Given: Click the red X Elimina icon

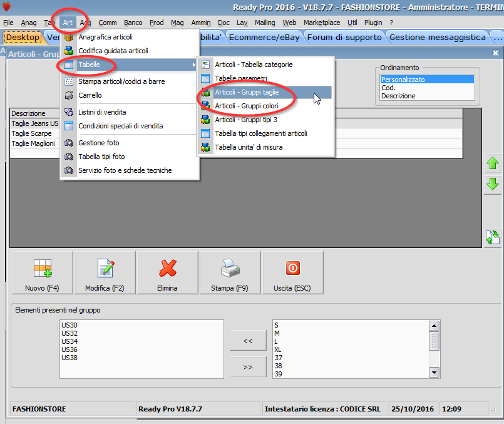Looking at the screenshot, I should [x=167, y=269].
